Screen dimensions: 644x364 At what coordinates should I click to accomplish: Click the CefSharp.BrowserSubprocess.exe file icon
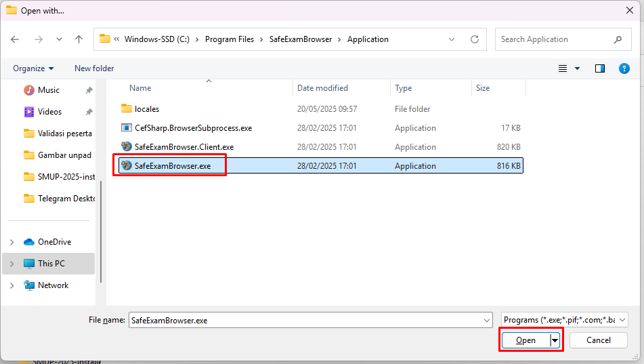coord(127,128)
